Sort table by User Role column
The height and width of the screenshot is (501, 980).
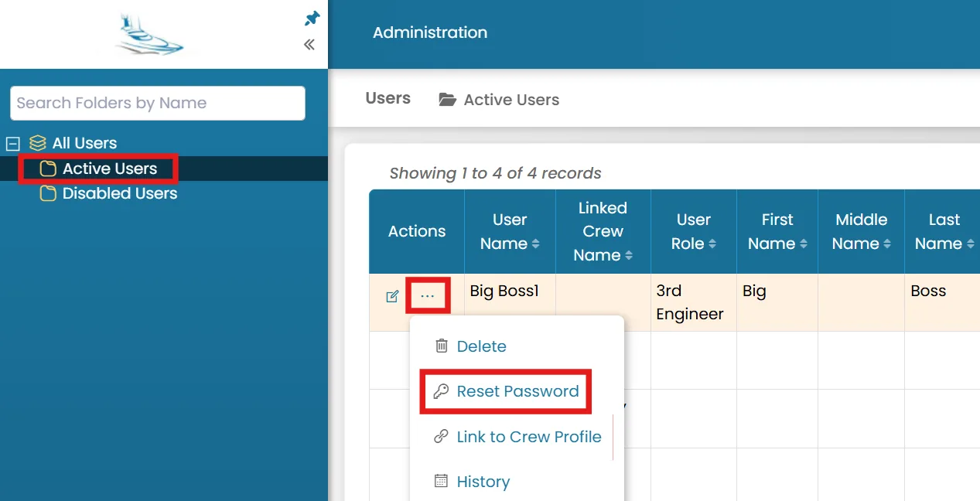coord(693,231)
